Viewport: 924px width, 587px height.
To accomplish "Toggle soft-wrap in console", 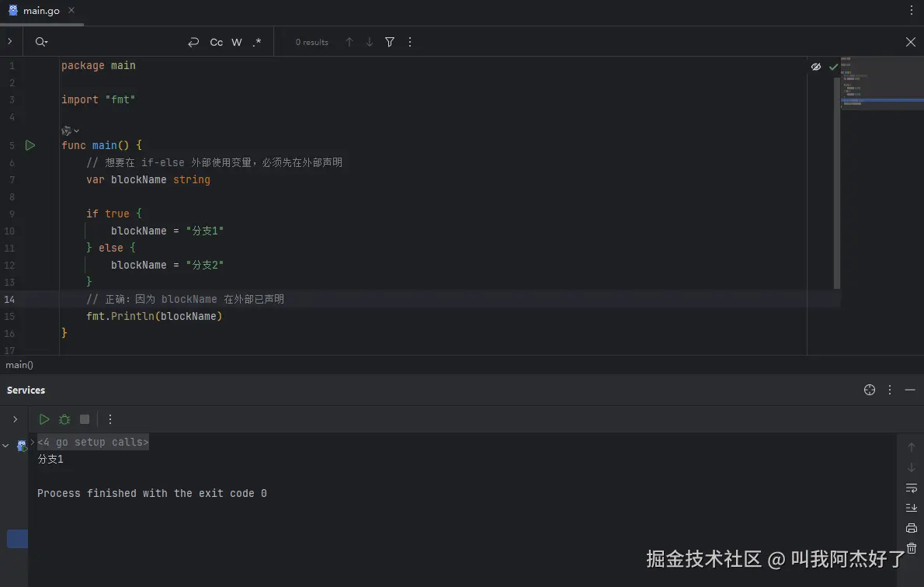I will tap(911, 488).
